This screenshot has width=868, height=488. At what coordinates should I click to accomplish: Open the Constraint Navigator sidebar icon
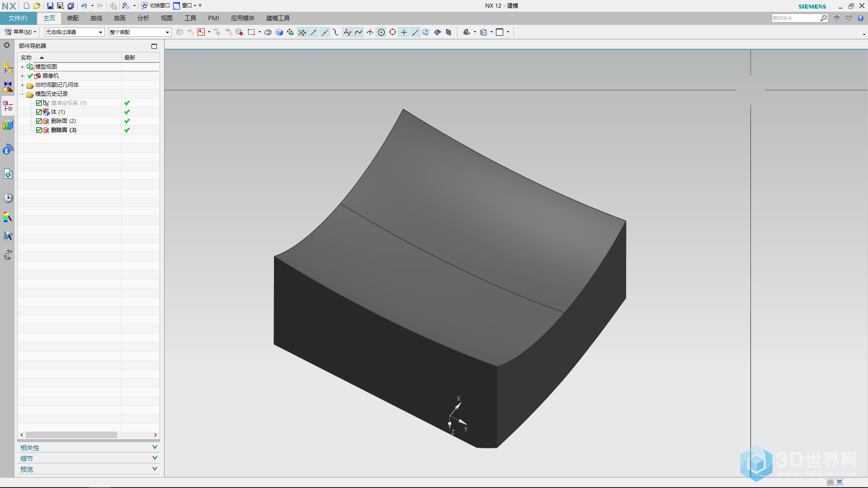pyautogui.click(x=8, y=86)
